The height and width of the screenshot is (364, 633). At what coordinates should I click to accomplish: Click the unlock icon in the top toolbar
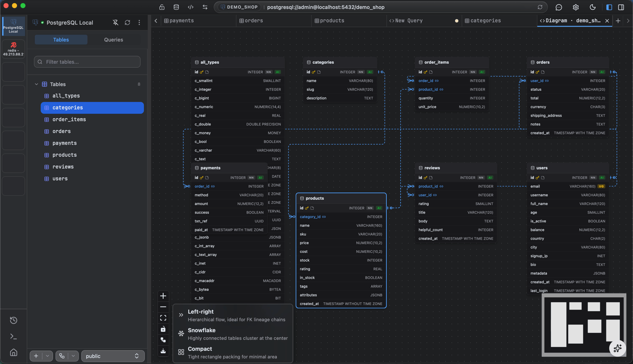click(x=162, y=7)
